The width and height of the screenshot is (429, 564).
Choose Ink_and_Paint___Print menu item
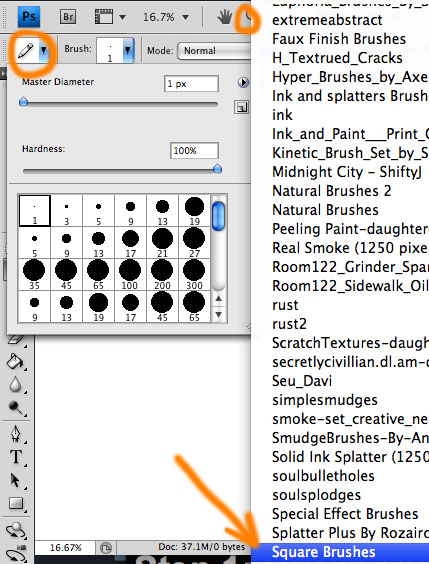[350, 134]
